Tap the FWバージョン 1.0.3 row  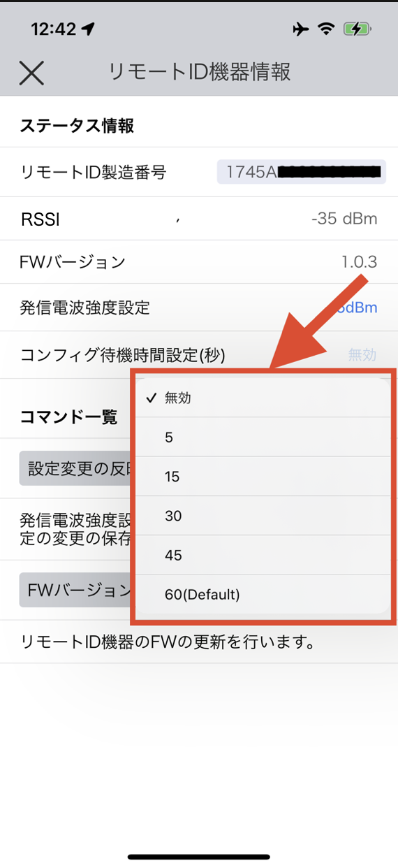(199, 262)
